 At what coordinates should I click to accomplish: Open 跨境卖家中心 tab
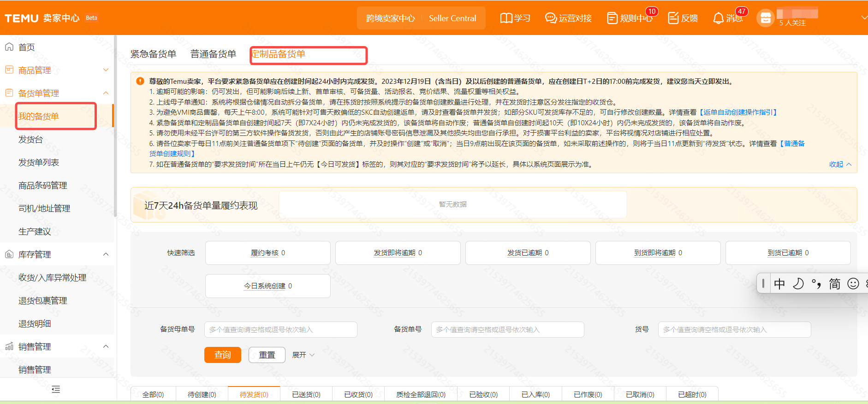coord(390,18)
